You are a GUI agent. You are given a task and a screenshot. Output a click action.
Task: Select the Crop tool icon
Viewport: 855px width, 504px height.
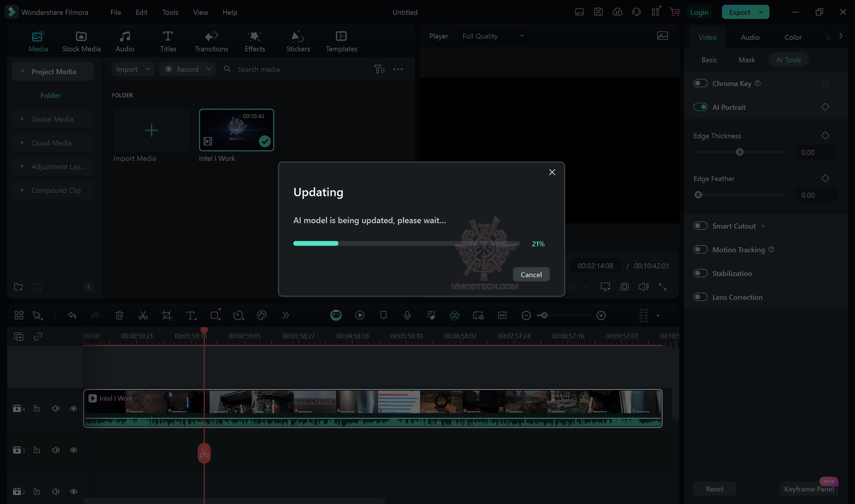coord(167,316)
